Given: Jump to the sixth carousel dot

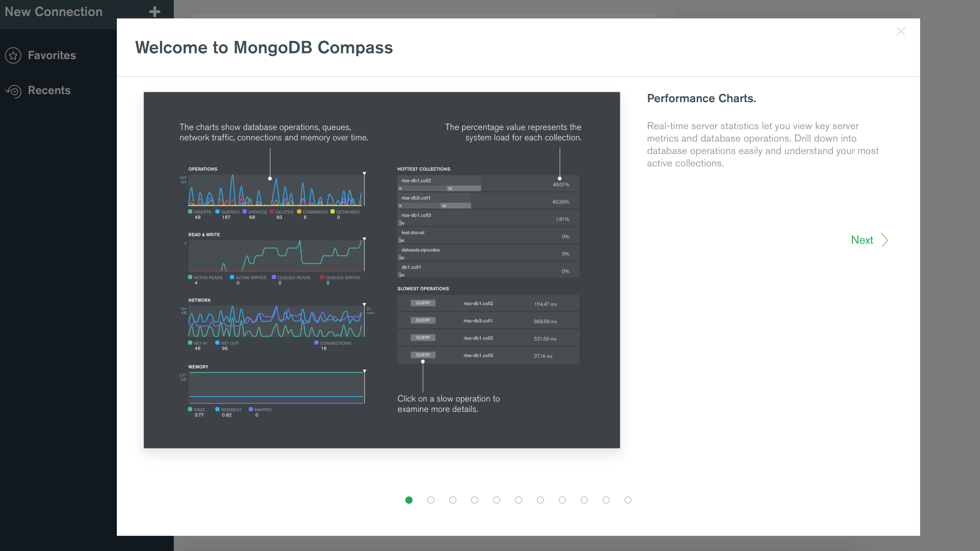Looking at the screenshot, I should pyautogui.click(x=518, y=500).
